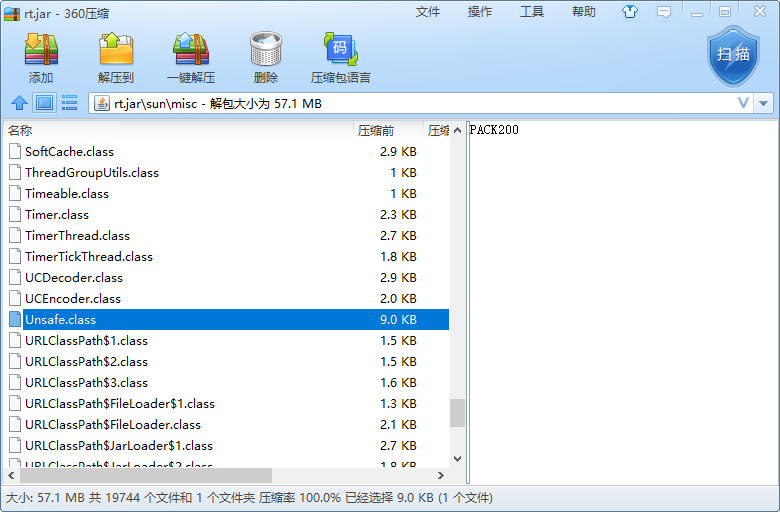Click file icon next to UCDecoder.class

(15, 278)
